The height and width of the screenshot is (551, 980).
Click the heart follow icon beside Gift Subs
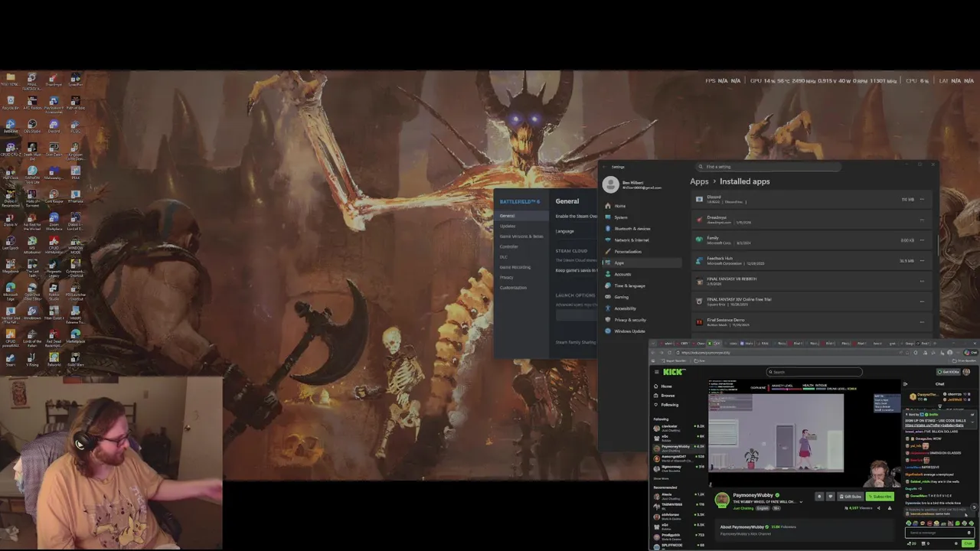[x=830, y=497]
